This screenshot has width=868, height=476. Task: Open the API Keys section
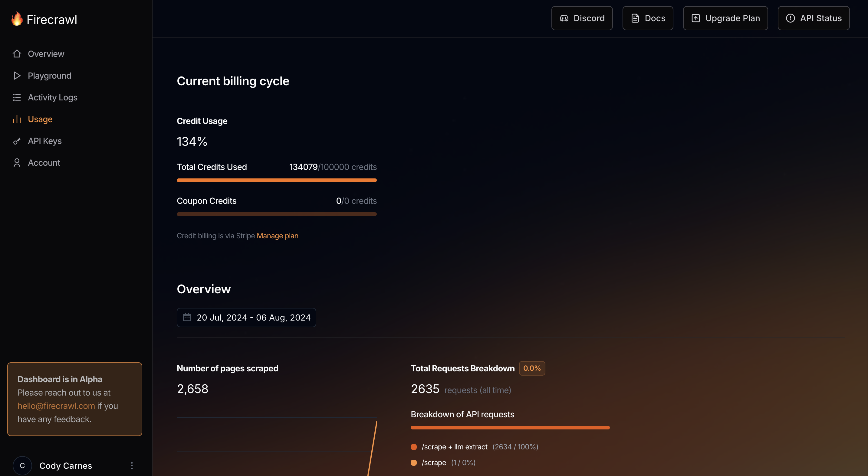pyautogui.click(x=44, y=141)
